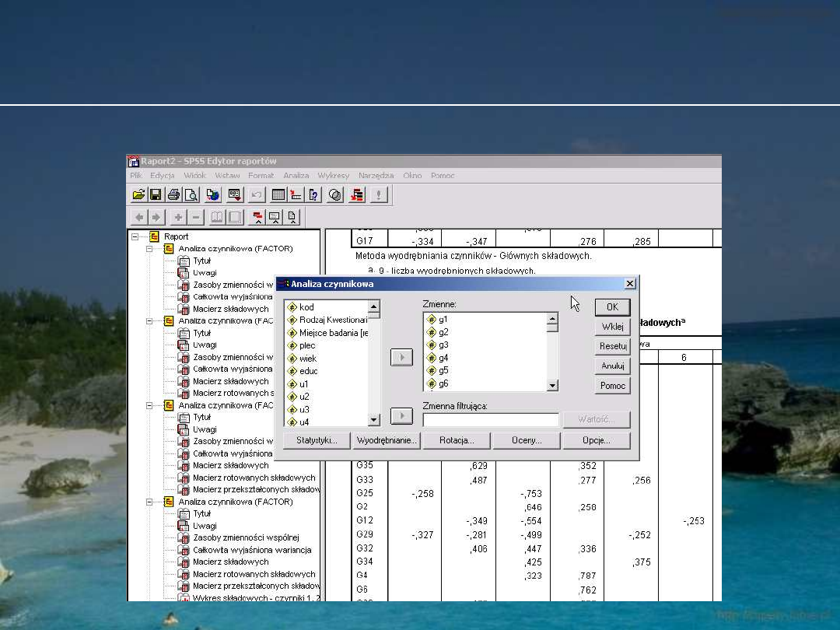Collapse the root Raport tree node
Image resolution: width=840 pixels, height=630 pixels.
pos(135,236)
